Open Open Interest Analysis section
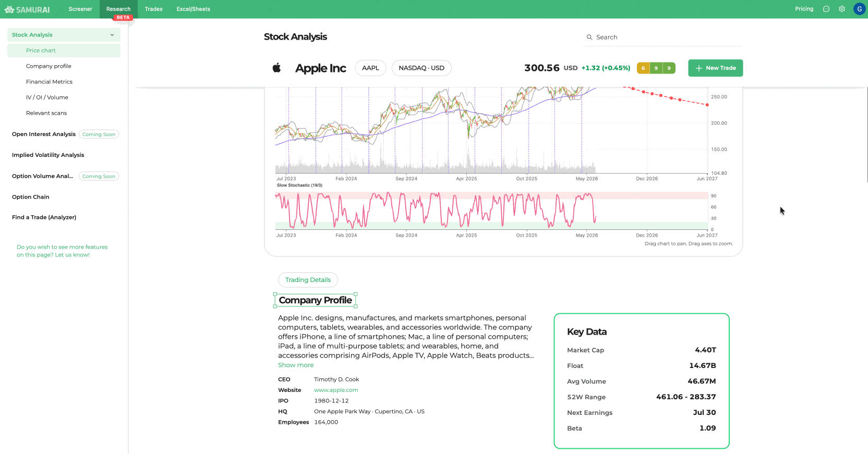868x454 pixels. click(x=44, y=134)
